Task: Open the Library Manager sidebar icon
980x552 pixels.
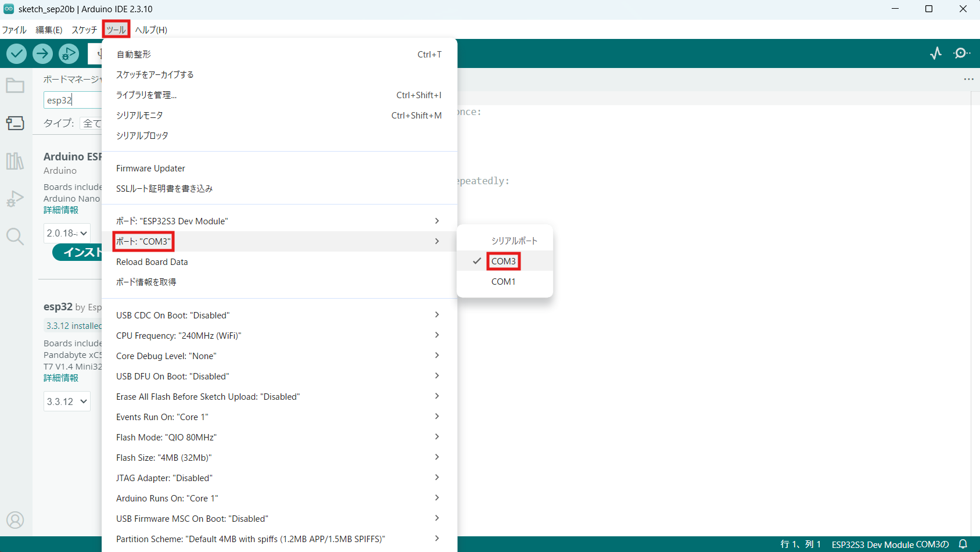Action: (15, 161)
